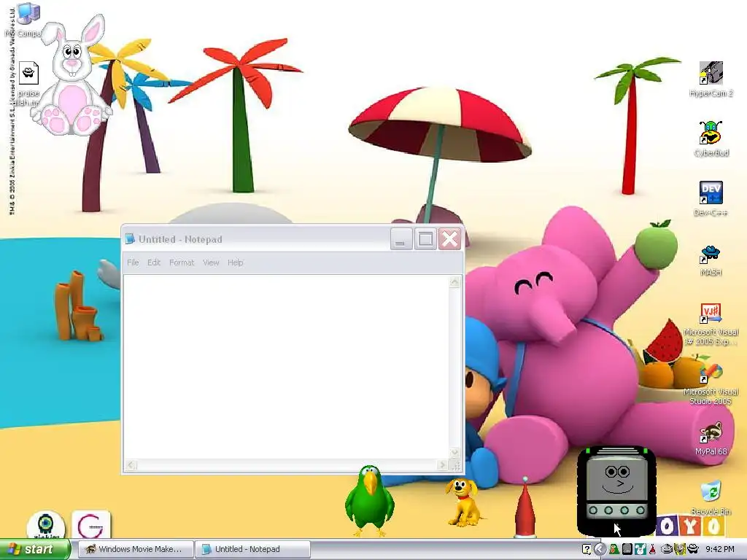747x560 pixels.
Task: Select the Microsoft Visual J# 2005 Express icon
Action: pyautogui.click(x=711, y=324)
